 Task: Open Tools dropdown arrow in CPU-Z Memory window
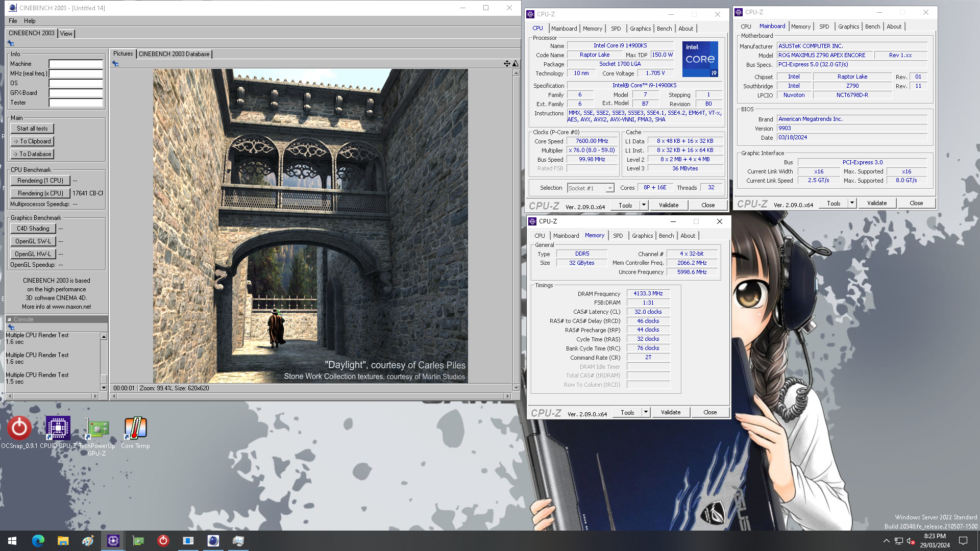pos(646,412)
